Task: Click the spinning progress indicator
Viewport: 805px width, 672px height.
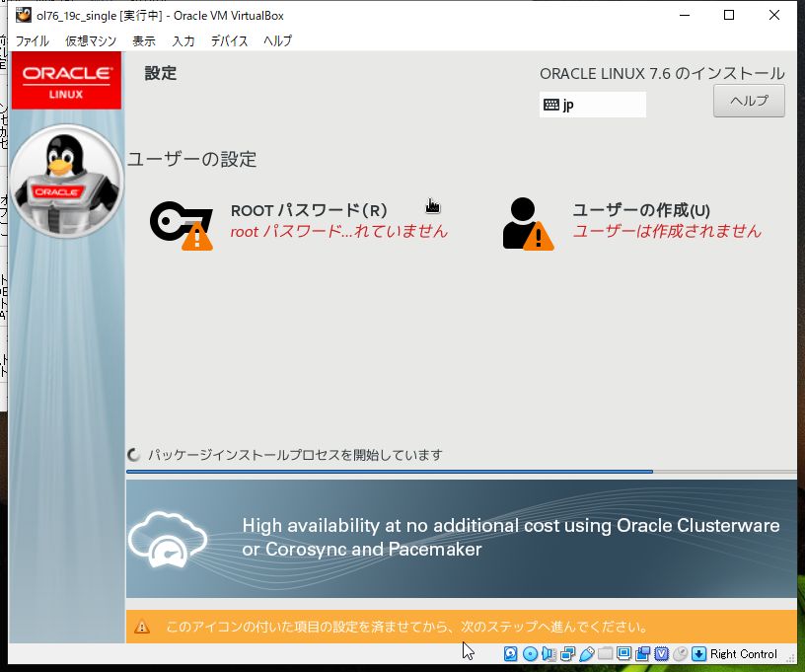Action: tap(133, 455)
